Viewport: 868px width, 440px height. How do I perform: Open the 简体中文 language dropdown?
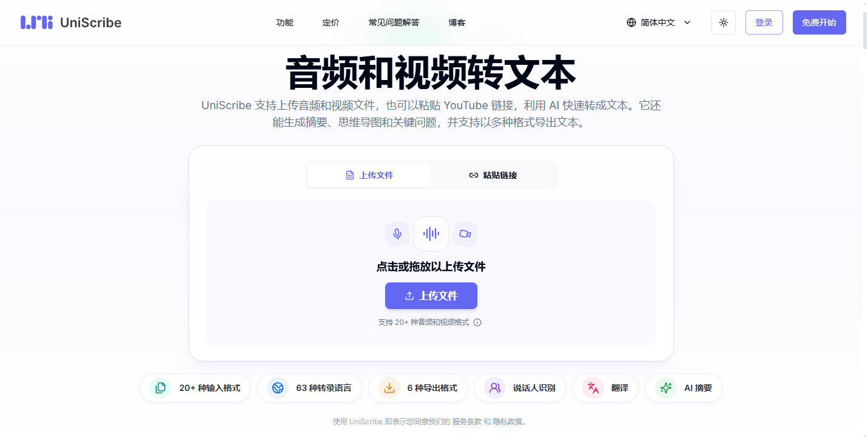pos(659,22)
